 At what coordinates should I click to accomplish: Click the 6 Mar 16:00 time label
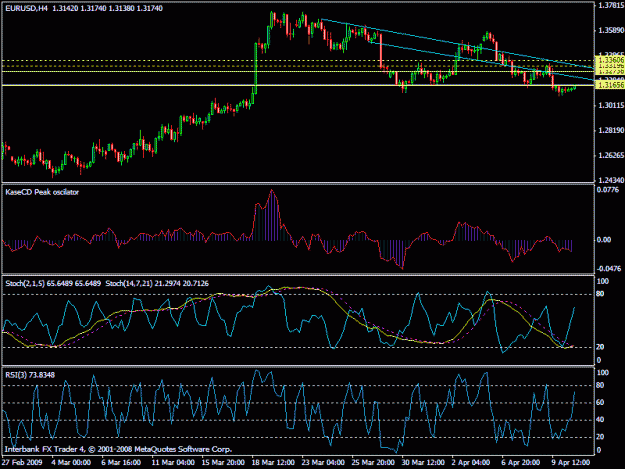(121, 463)
